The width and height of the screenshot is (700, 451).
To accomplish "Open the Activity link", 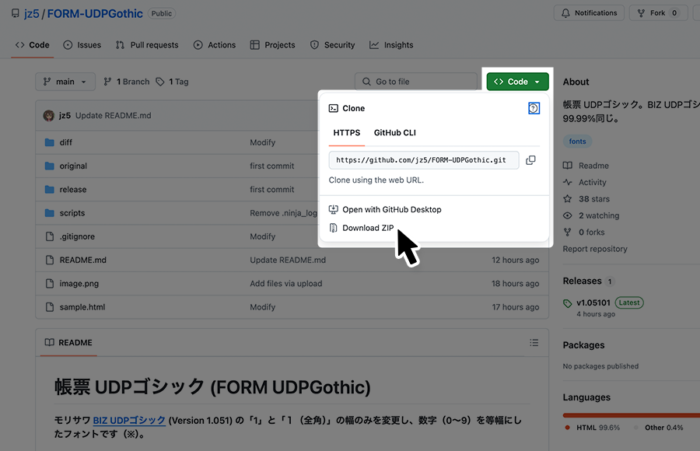I will coord(592,182).
